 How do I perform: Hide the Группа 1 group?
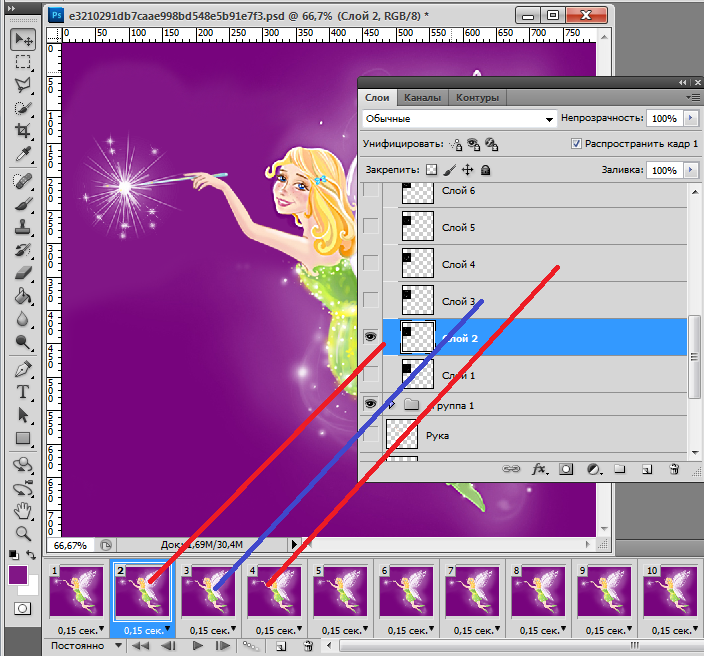coord(370,404)
